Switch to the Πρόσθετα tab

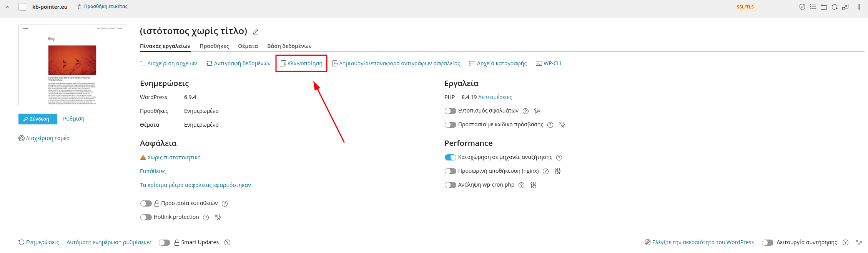214,46
